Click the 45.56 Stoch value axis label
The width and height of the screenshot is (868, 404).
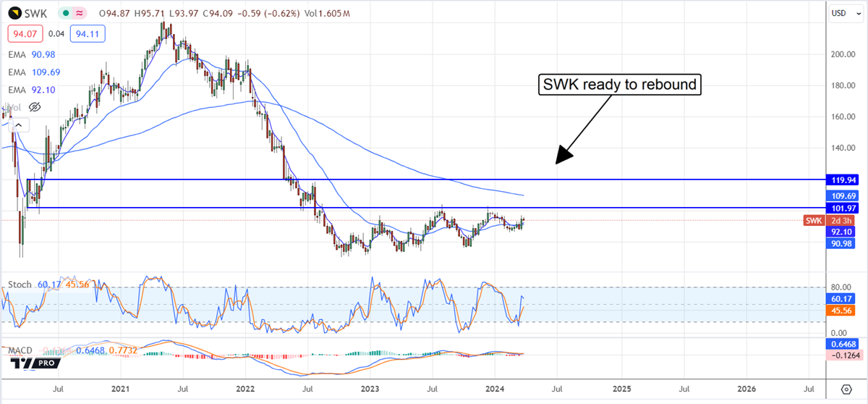pyautogui.click(x=840, y=311)
